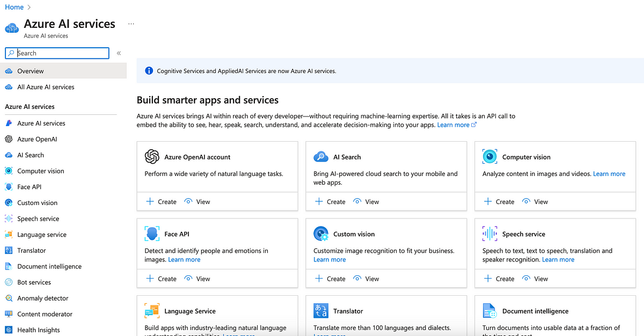Viewport: 644px width, 336px height.
Task: Click the Azure AI services title cloud logo
Action: pos(12,28)
